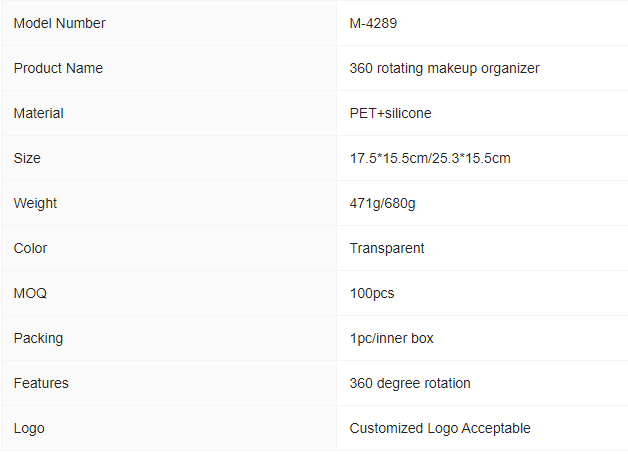Click the Weight label cell
Viewport: 628px width, 454px height.
point(169,203)
